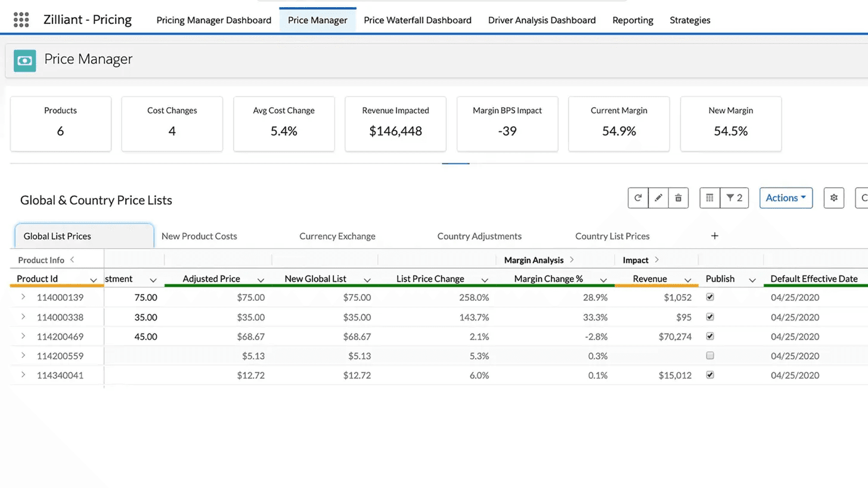Expand row for product 114200469
This screenshot has height=488, width=868.
pyautogui.click(x=23, y=336)
